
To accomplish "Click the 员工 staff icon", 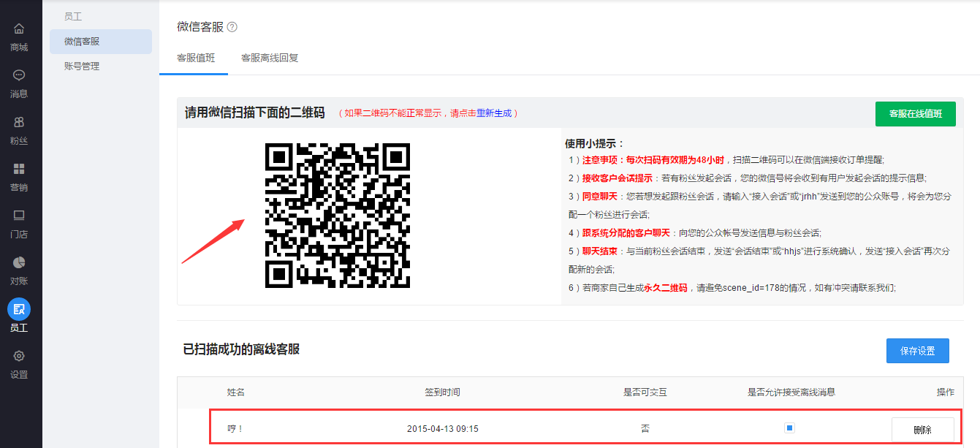I will pyautogui.click(x=19, y=309).
